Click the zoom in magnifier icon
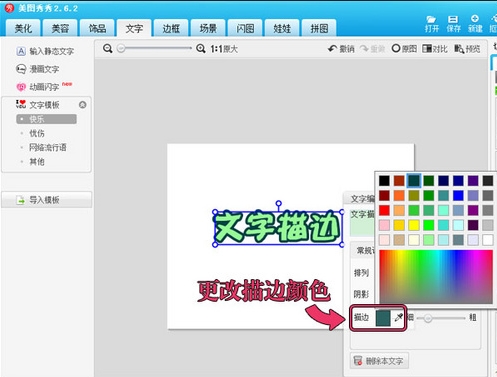497x377 pixels. [201, 49]
